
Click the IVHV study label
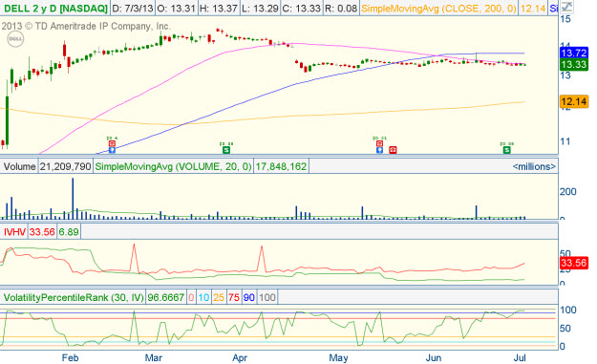14,232
